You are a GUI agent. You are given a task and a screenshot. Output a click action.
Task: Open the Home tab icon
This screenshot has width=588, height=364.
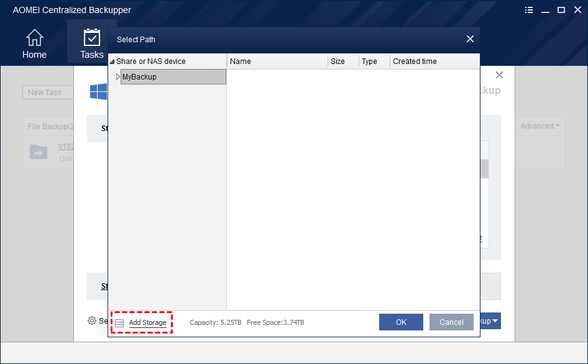coord(35,37)
